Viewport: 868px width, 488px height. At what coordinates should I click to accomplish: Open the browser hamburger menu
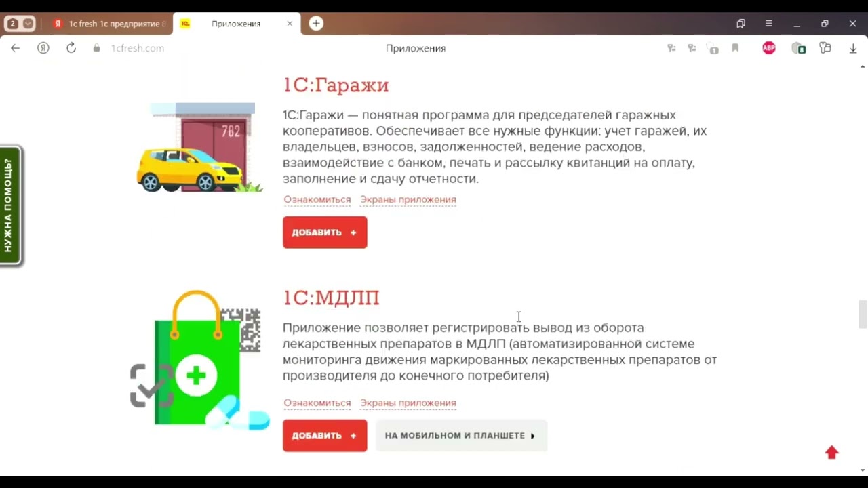(768, 24)
